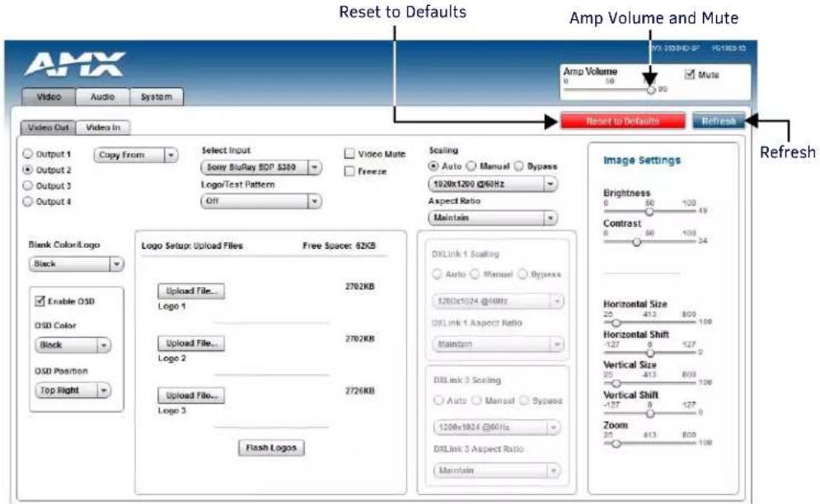Click the Contrast slider handle
This screenshot has width=820, height=504.
pyautogui.click(x=636, y=241)
